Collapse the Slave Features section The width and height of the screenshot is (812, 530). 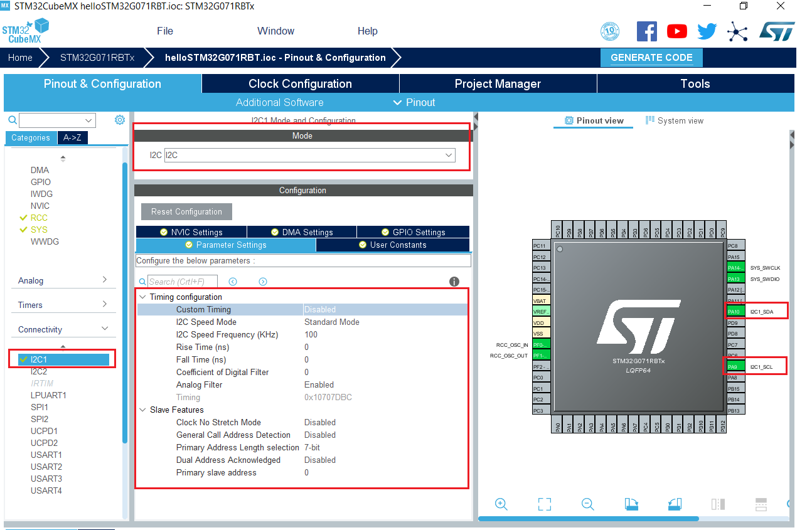pyautogui.click(x=143, y=410)
